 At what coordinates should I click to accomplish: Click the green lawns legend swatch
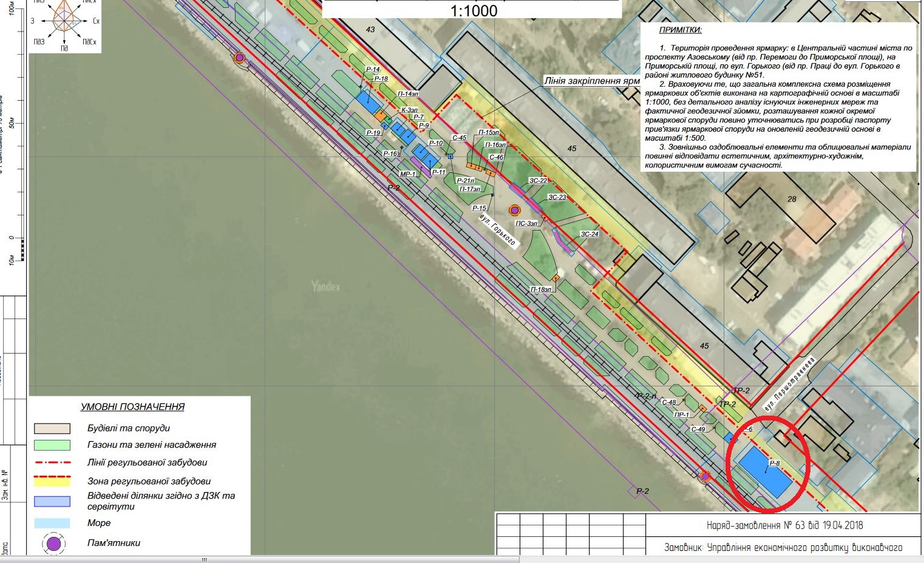point(52,445)
